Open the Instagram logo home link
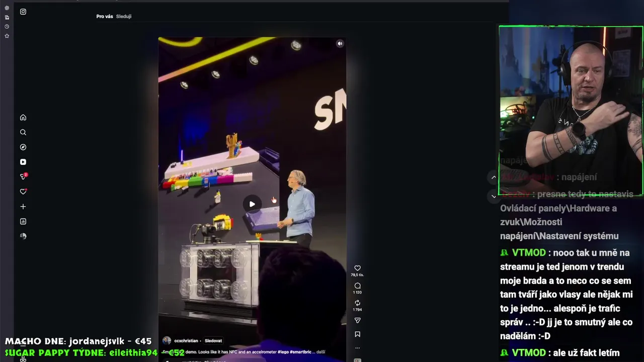This screenshot has height=362, width=644. 23,12
